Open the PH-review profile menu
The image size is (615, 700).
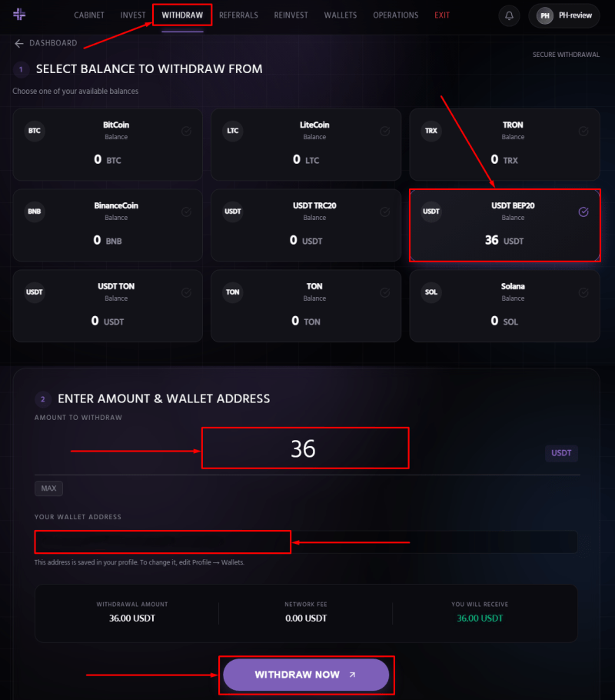563,15
